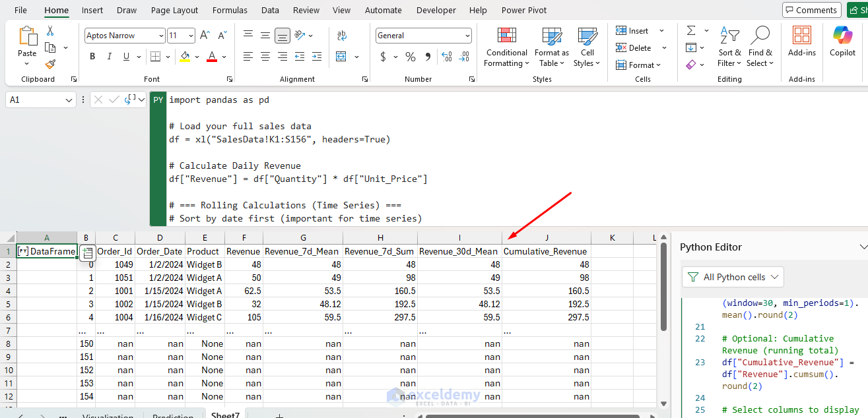Click the formula bar Enter checkmark
The height and width of the screenshot is (418, 868).
point(114,100)
